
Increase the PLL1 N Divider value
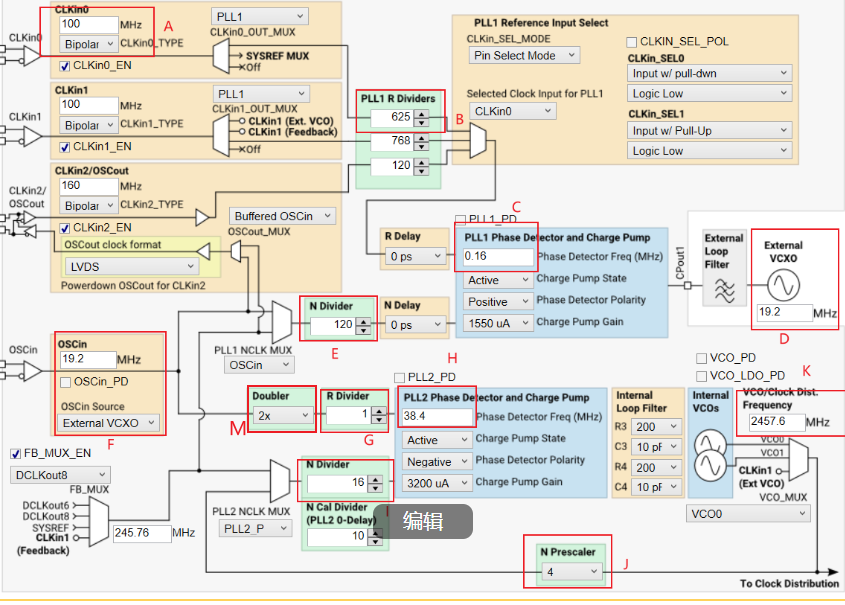(365, 322)
